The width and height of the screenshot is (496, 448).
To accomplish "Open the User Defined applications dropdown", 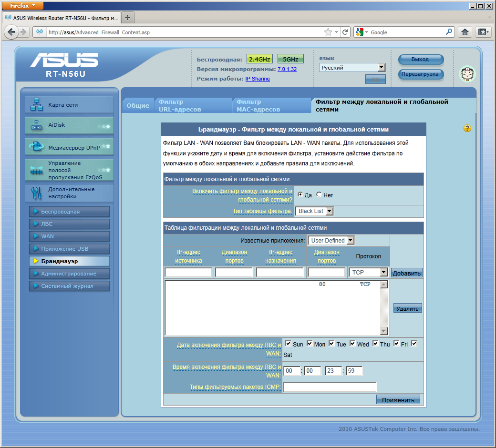I will click(x=331, y=240).
